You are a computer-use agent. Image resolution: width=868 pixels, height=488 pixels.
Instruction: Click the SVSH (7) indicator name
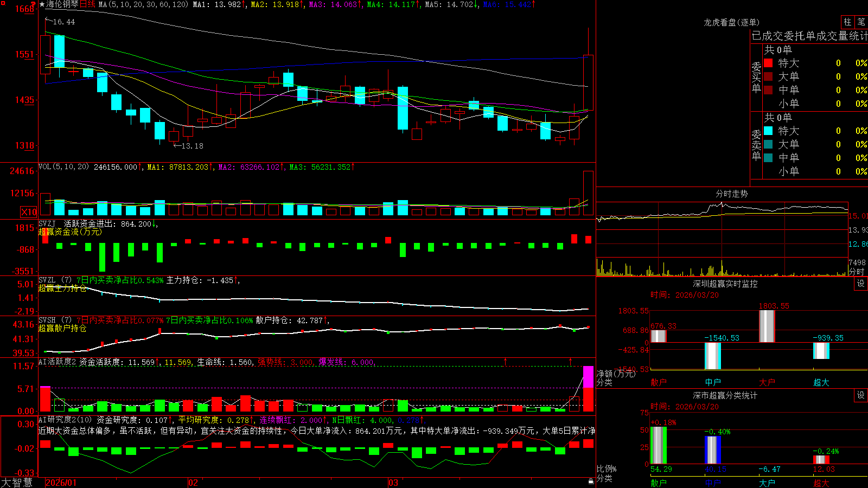click(55, 320)
